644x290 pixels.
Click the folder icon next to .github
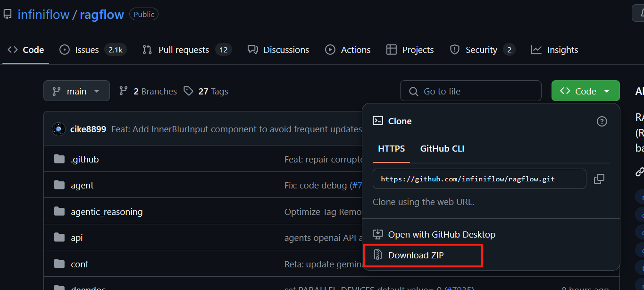point(59,159)
